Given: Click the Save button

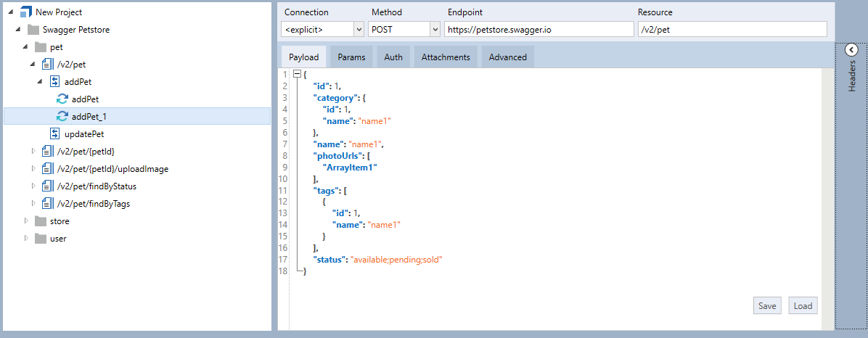Looking at the screenshot, I should 767,305.
